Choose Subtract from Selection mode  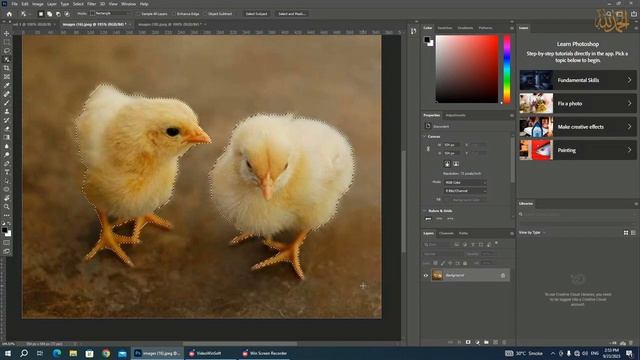click(x=58, y=14)
